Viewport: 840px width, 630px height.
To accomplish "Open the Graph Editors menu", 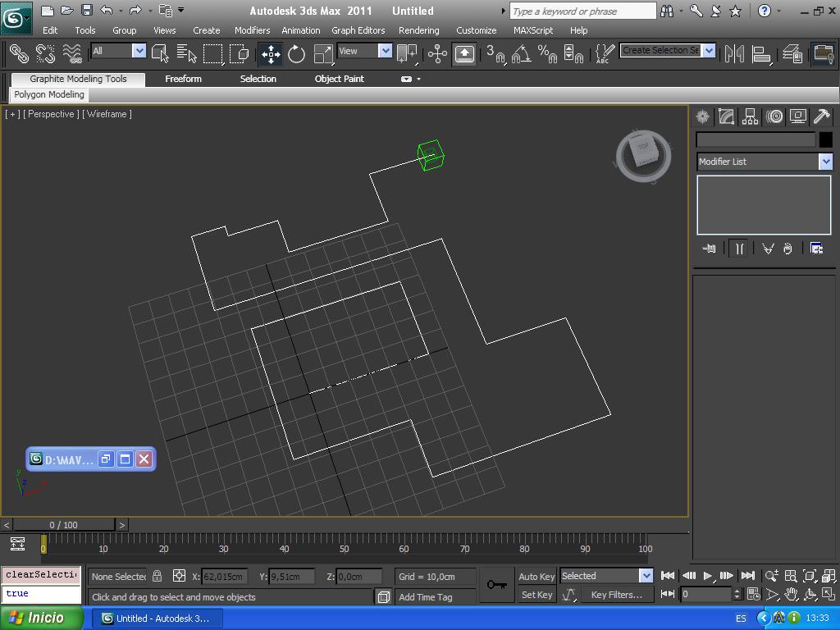I will 358,30.
